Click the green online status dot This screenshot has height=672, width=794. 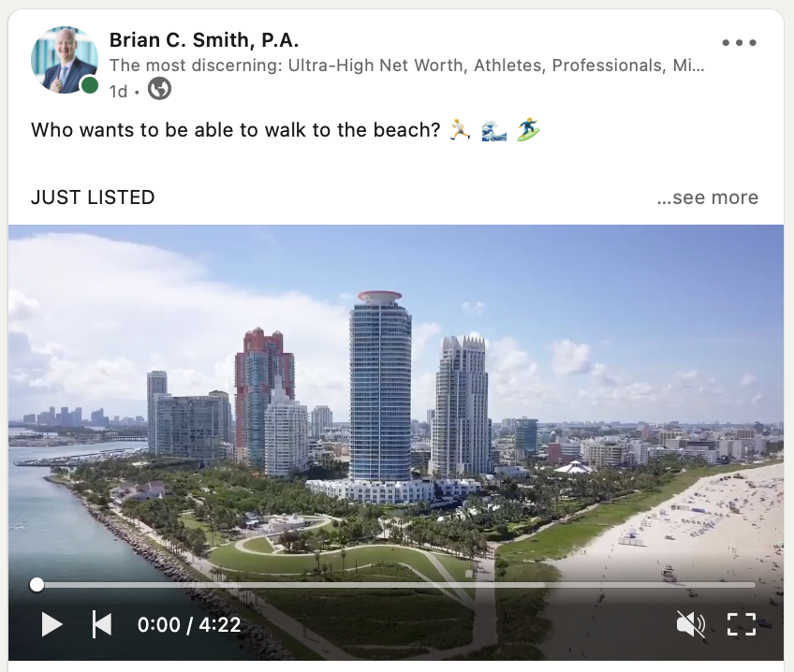tap(90, 85)
